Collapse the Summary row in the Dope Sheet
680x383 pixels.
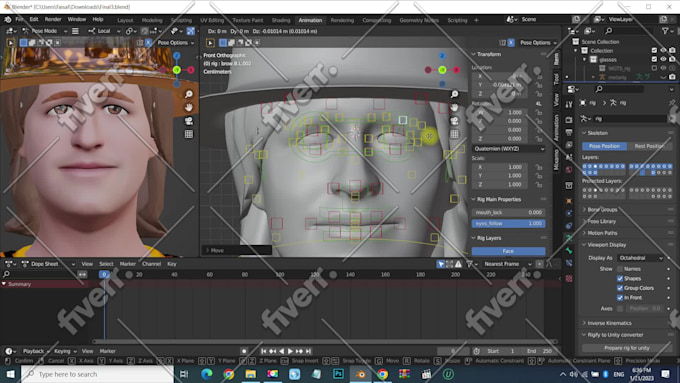[x=4, y=284]
